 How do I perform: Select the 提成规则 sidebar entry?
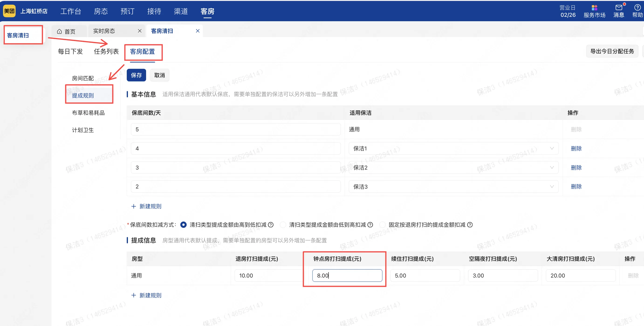(83, 96)
